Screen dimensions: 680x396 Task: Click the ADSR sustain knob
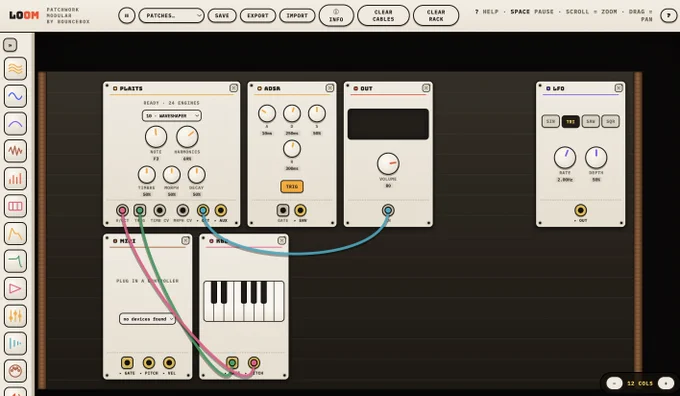pyautogui.click(x=317, y=114)
